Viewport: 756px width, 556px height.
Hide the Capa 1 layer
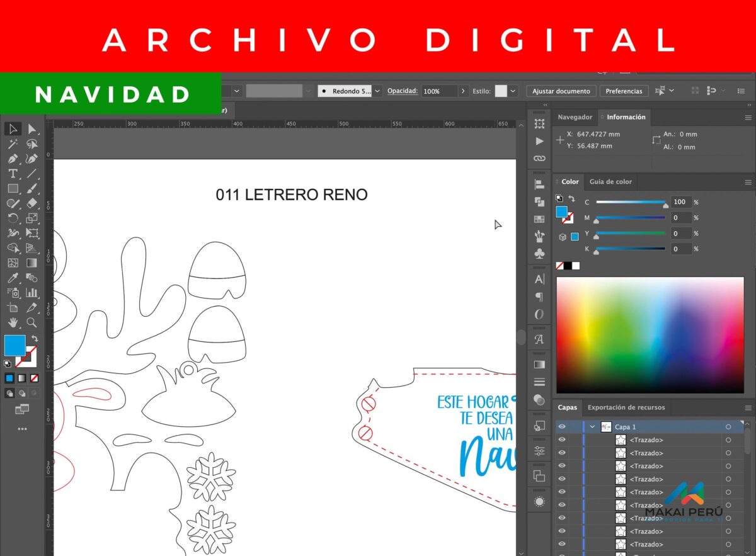[562, 427]
